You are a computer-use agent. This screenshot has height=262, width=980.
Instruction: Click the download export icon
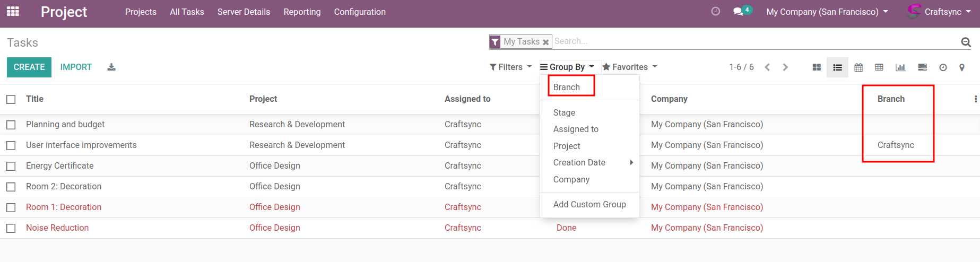(x=111, y=67)
